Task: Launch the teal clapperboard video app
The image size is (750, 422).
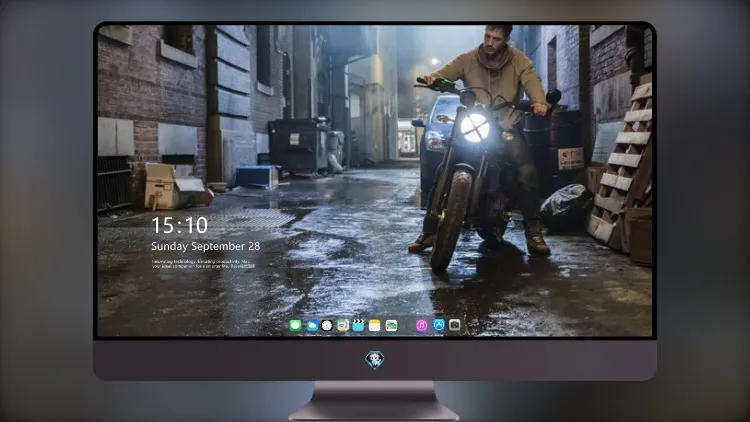Action: (359, 326)
